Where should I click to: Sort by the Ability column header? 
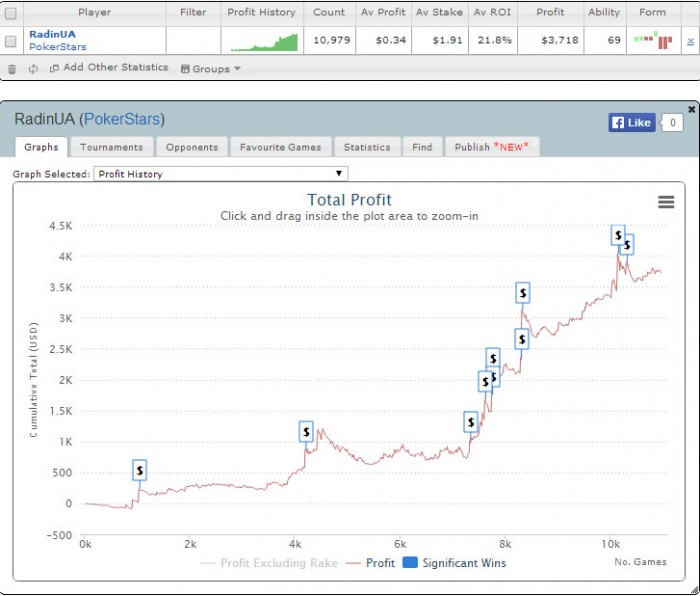[604, 13]
